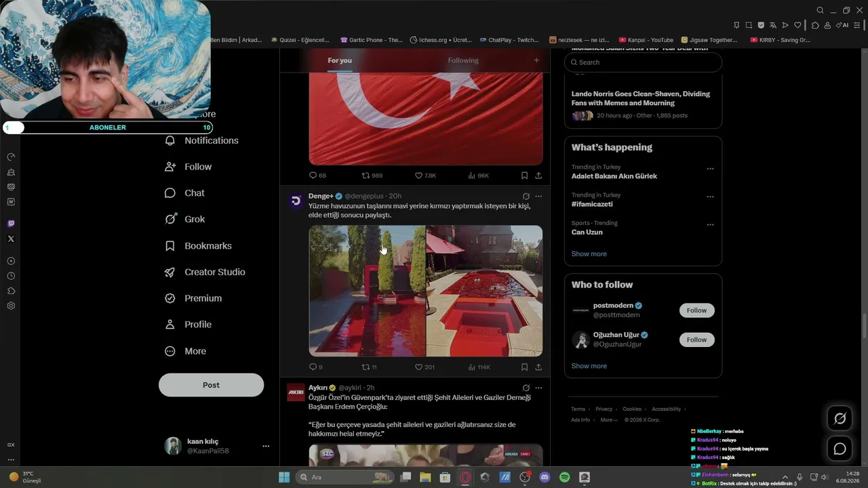This screenshot has height=488, width=868.
Task: Open the browser AI assistant button
Action: pyautogui.click(x=843, y=25)
